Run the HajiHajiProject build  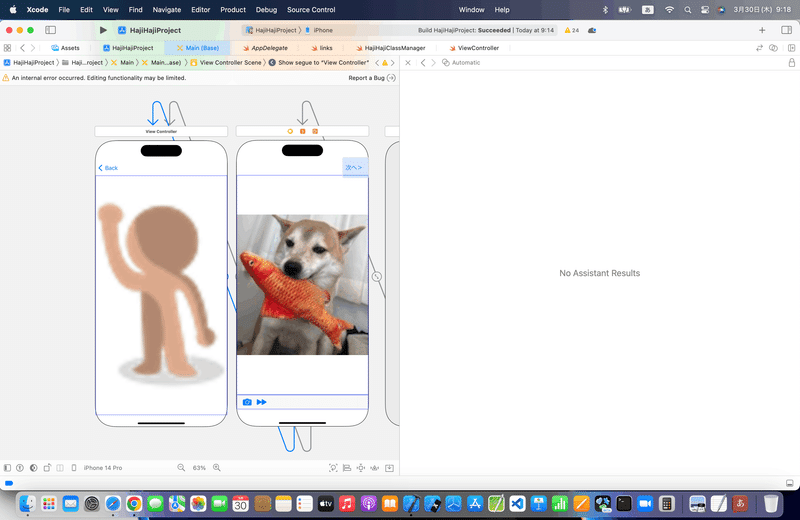103,30
